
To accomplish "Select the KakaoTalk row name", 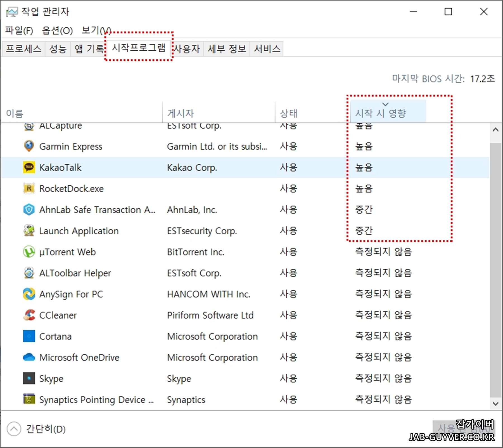I will [x=60, y=168].
